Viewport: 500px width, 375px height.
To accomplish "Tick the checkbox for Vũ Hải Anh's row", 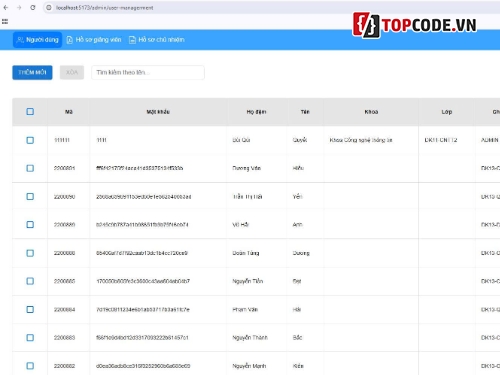I will tap(30, 224).
